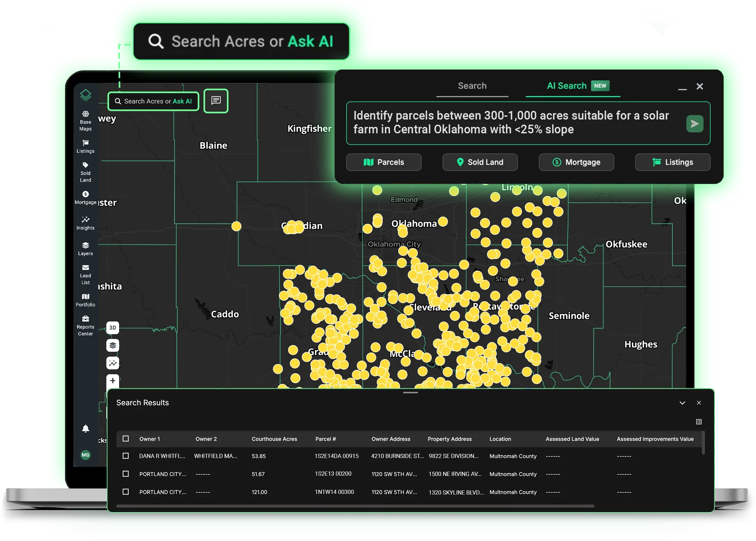Click the Acres logo icon
Screen dimensions: 756x541
click(85, 95)
